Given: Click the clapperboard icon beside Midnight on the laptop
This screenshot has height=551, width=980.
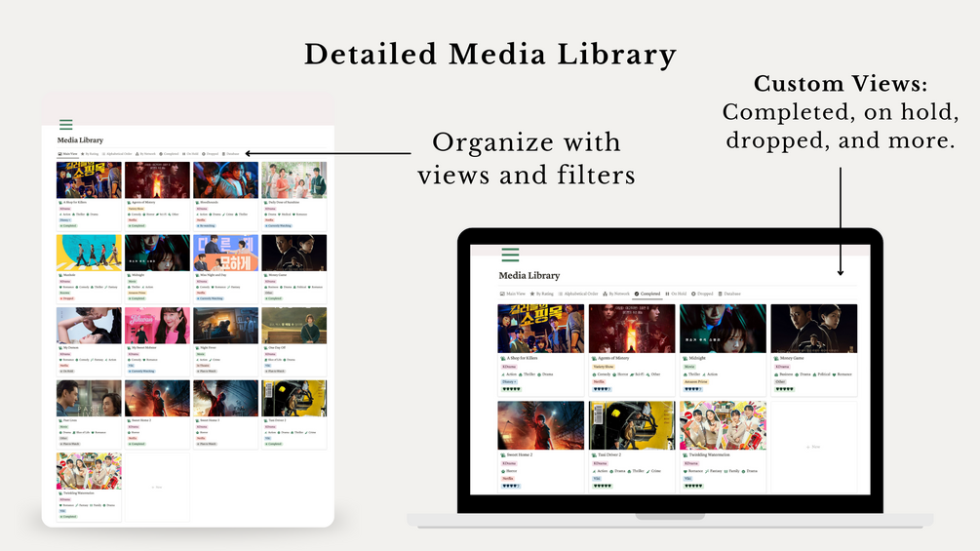Looking at the screenshot, I should pos(685,359).
